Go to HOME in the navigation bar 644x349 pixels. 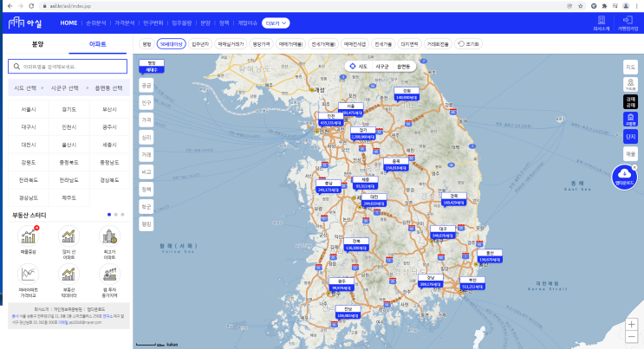68,23
